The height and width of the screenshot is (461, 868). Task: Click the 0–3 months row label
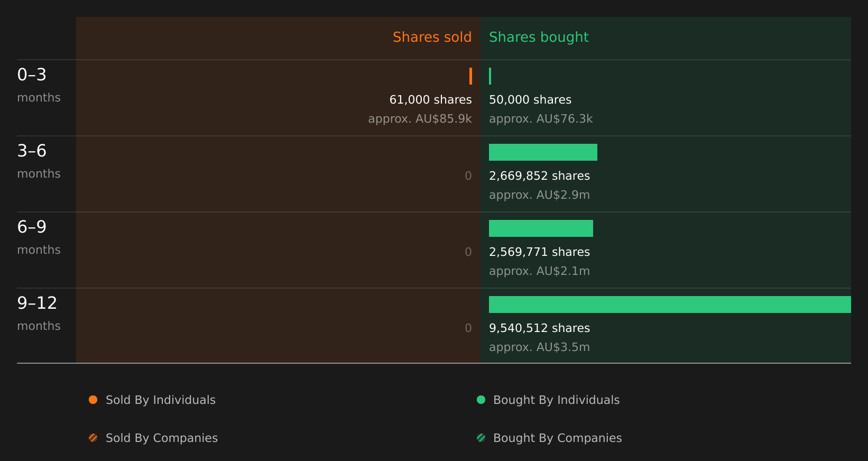pyautogui.click(x=39, y=85)
